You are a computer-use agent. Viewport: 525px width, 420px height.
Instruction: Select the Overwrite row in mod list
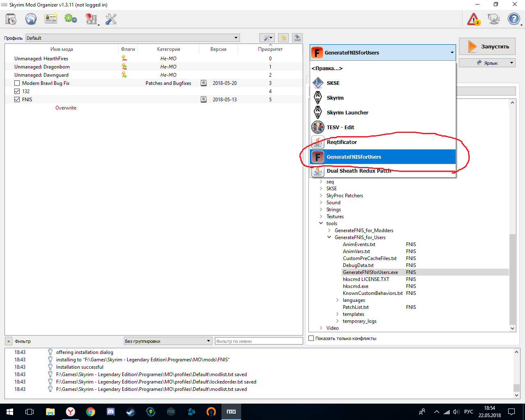(66, 108)
